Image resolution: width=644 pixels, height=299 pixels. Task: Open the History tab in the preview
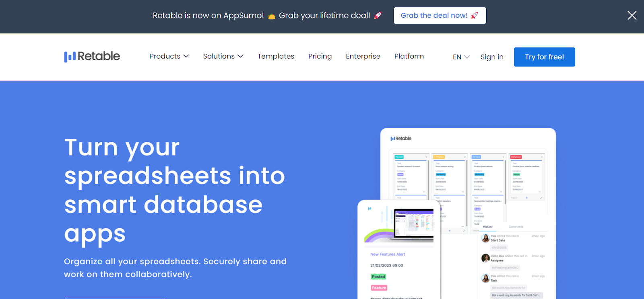point(487,227)
